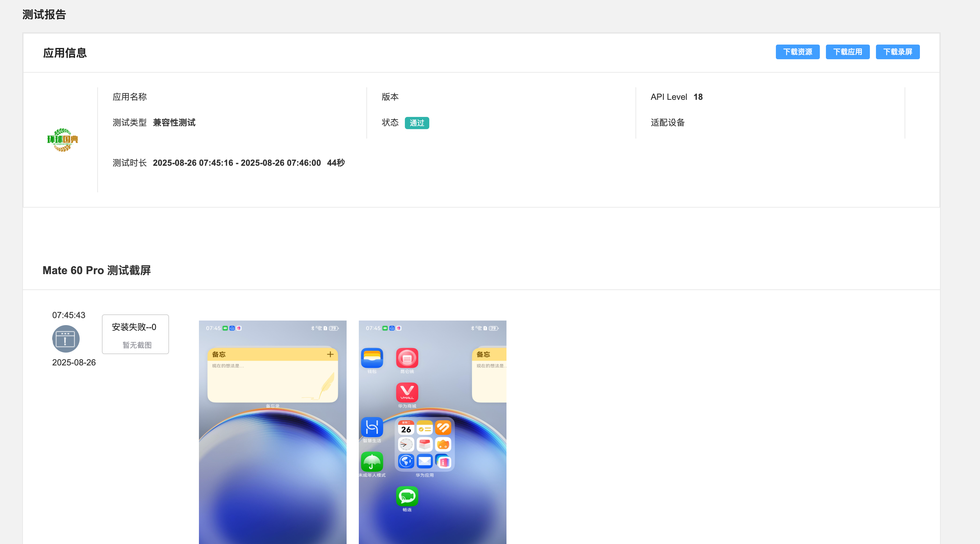Click the 暂无截图 text

pyautogui.click(x=137, y=345)
